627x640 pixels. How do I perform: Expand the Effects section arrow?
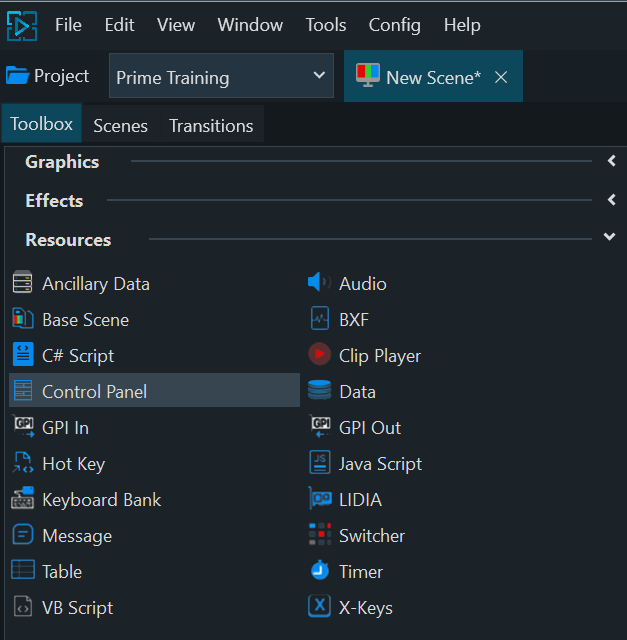tap(611, 200)
